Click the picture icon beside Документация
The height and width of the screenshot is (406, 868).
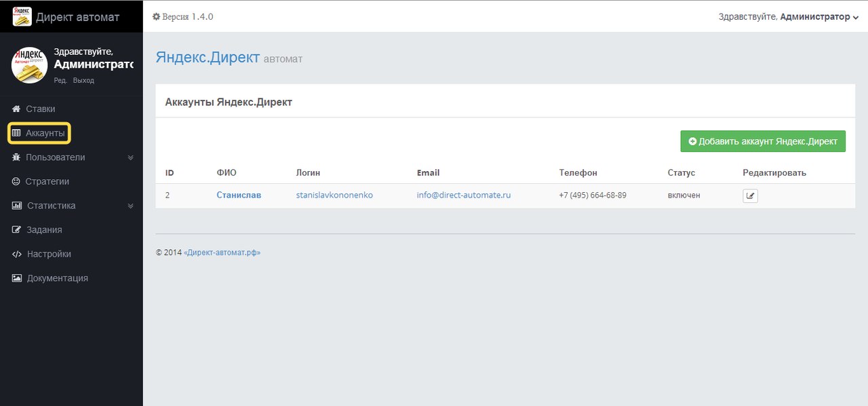coord(17,278)
